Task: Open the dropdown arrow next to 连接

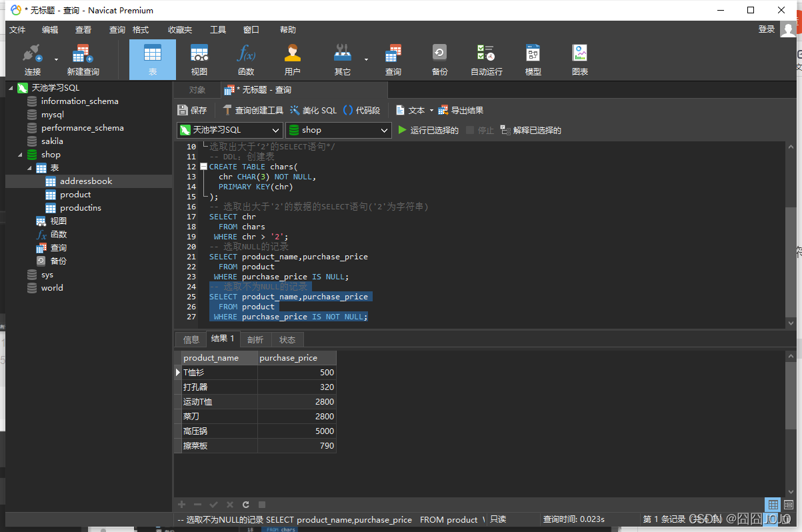Action: (56, 59)
